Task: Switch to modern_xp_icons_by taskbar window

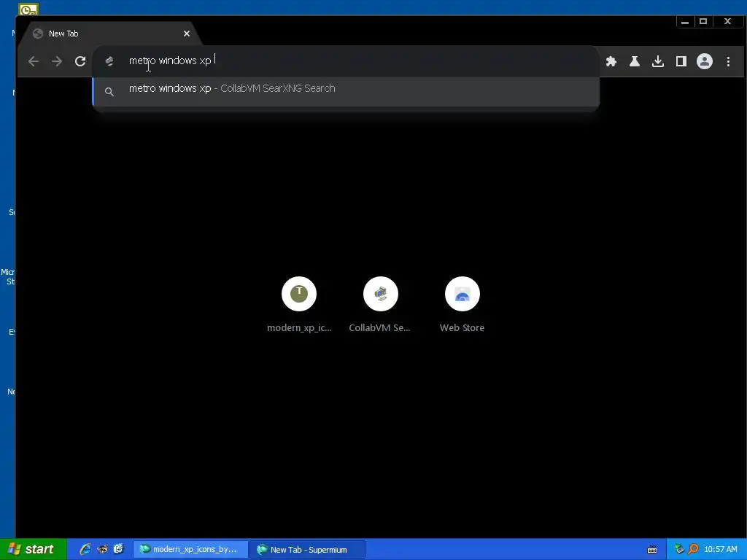Action: [x=190, y=549]
